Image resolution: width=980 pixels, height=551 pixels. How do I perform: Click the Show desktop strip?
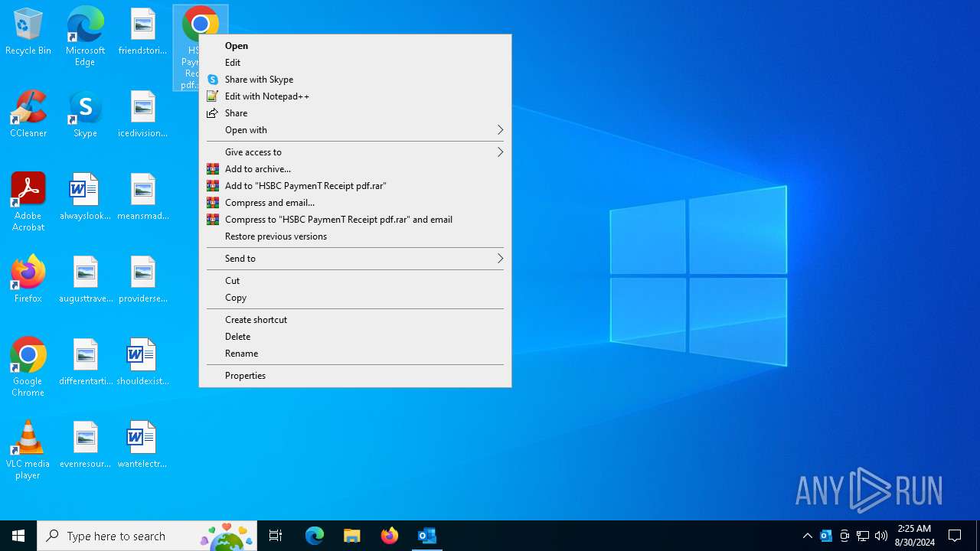(x=978, y=536)
